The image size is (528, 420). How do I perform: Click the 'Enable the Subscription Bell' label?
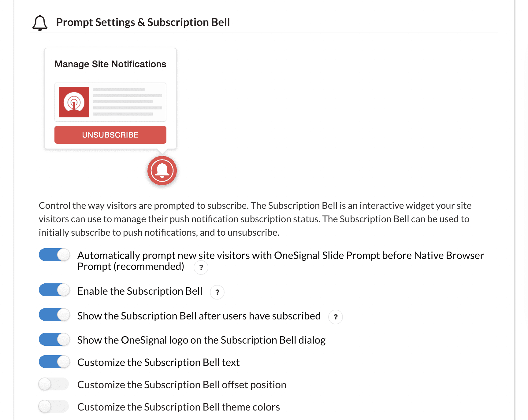click(x=140, y=291)
